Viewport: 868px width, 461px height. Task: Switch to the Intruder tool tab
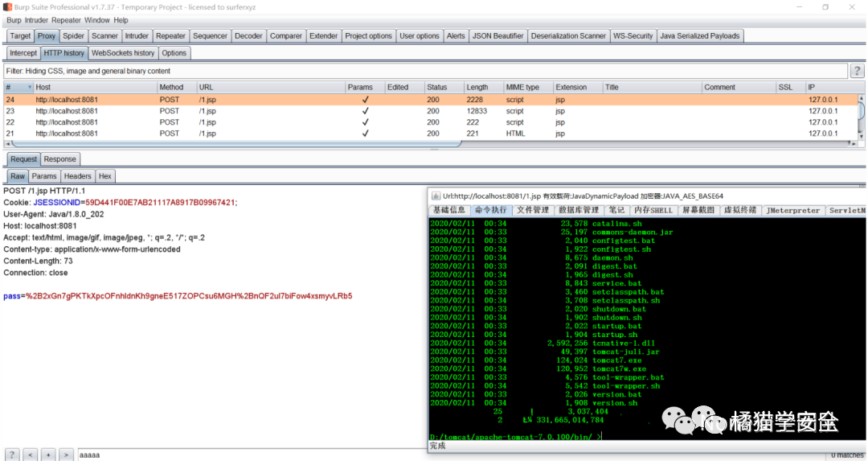tap(137, 36)
